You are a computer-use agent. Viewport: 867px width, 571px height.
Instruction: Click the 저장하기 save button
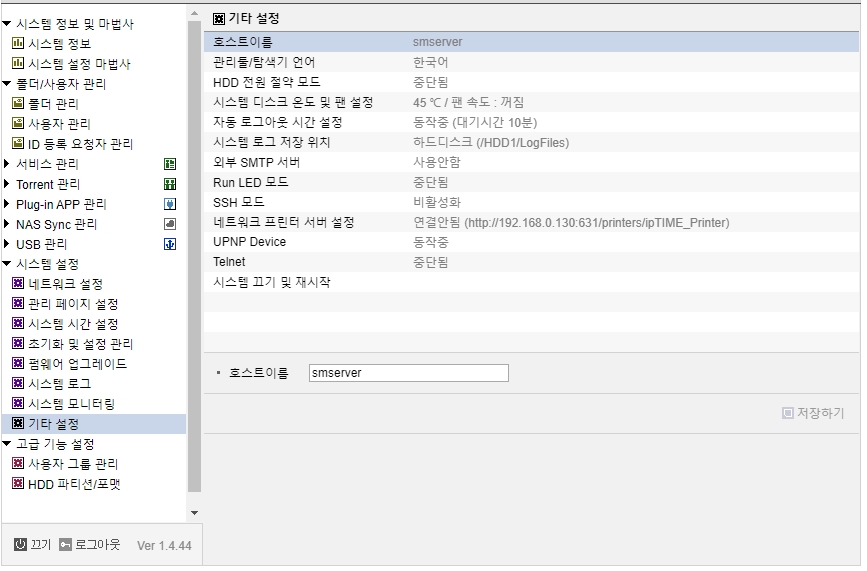[813, 415]
